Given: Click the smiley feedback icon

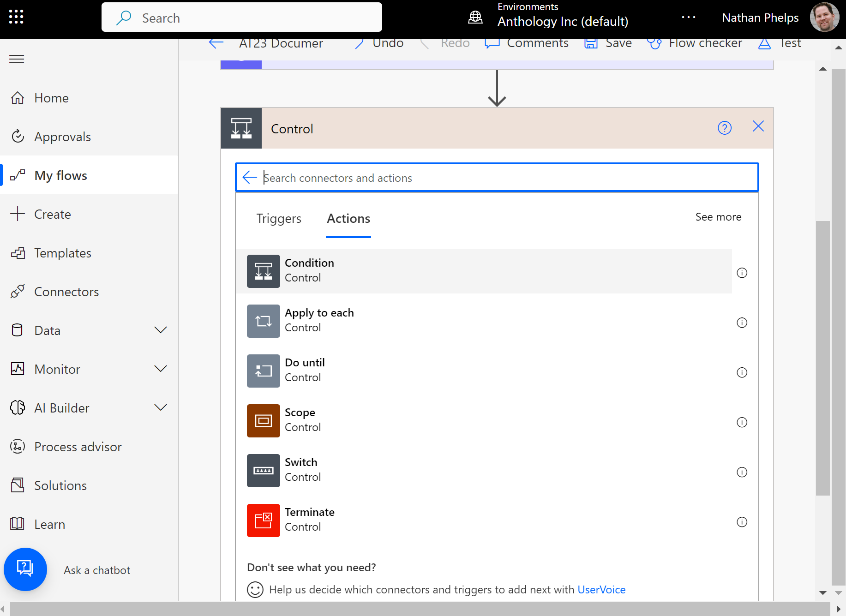Looking at the screenshot, I should click(x=255, y=590).
